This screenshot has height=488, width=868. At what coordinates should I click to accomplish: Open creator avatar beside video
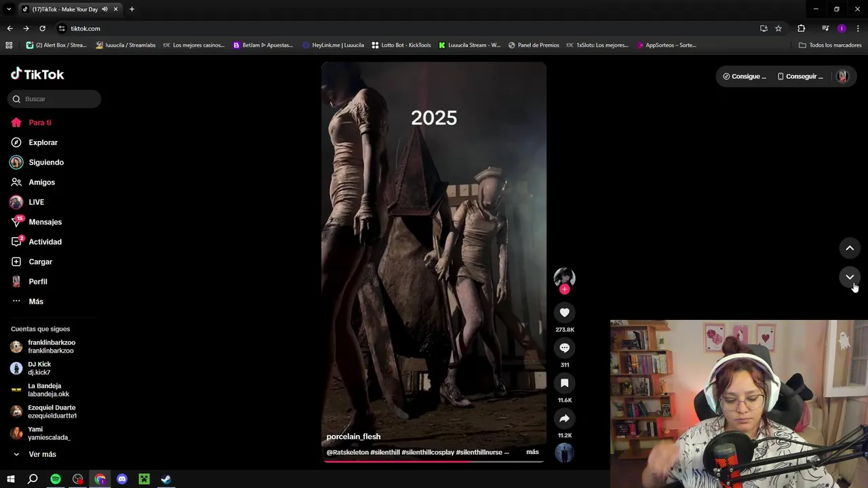coord(564,277)
